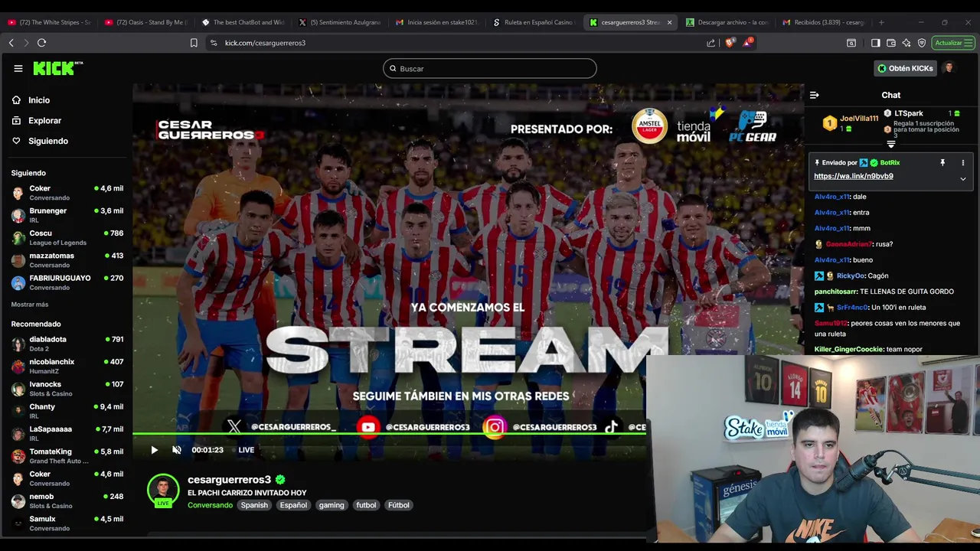Click JoelVilla111 on gift leaderboard

(x=859, y=119)
